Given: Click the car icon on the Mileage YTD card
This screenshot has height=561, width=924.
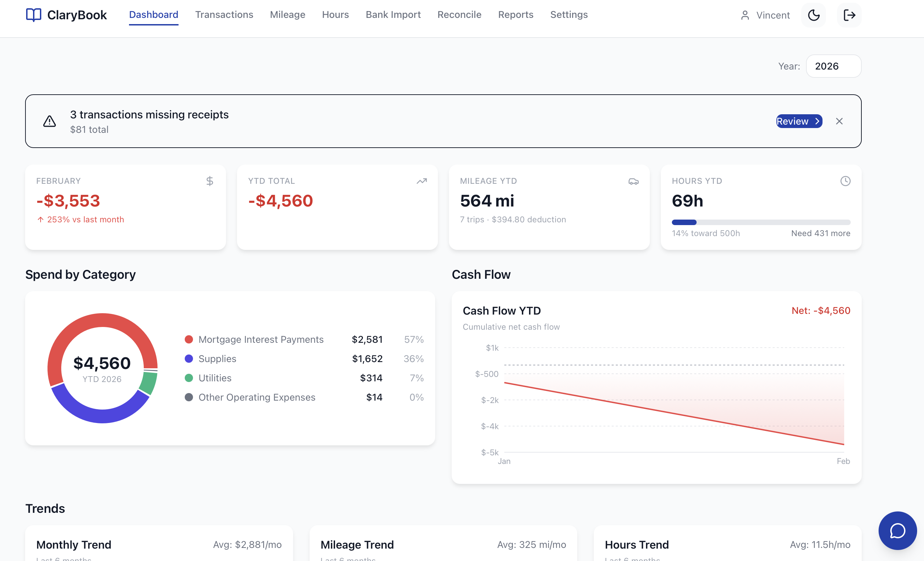Looking at the screenshot, I should pyautogui.click(x=634, y=181).
